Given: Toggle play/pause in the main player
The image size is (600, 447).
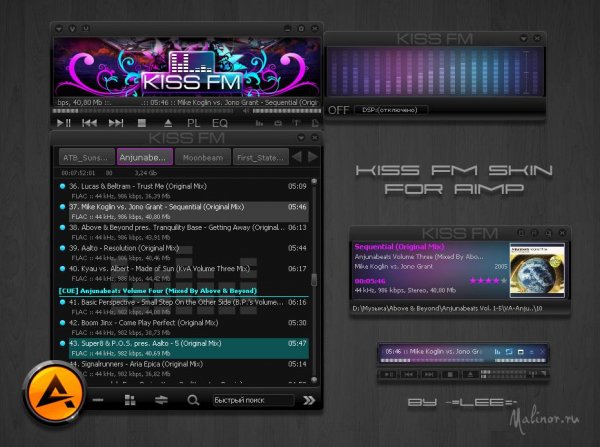Looking at the screenshot, I should (64, 123).
